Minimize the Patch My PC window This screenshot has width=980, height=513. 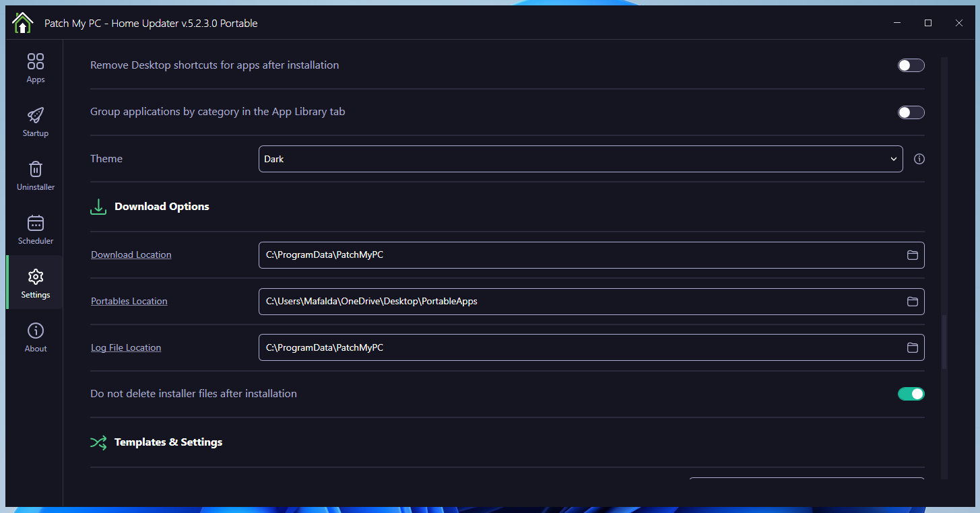click(x=897, y=23)
